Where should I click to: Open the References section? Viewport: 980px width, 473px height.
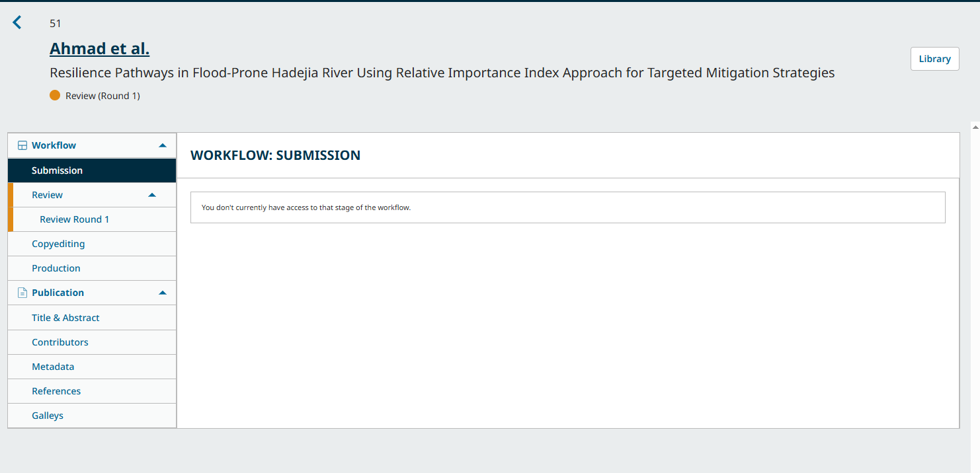click(x=56, y=391)
